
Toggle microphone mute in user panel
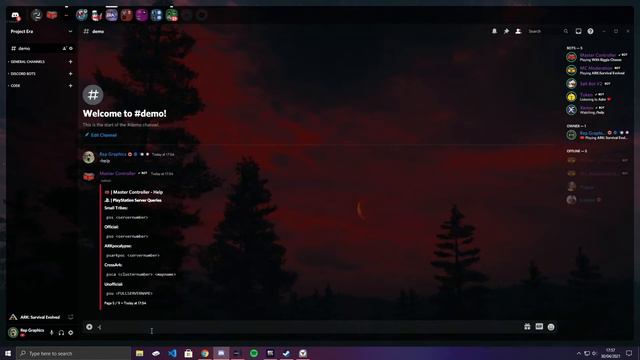coord(51,333)
